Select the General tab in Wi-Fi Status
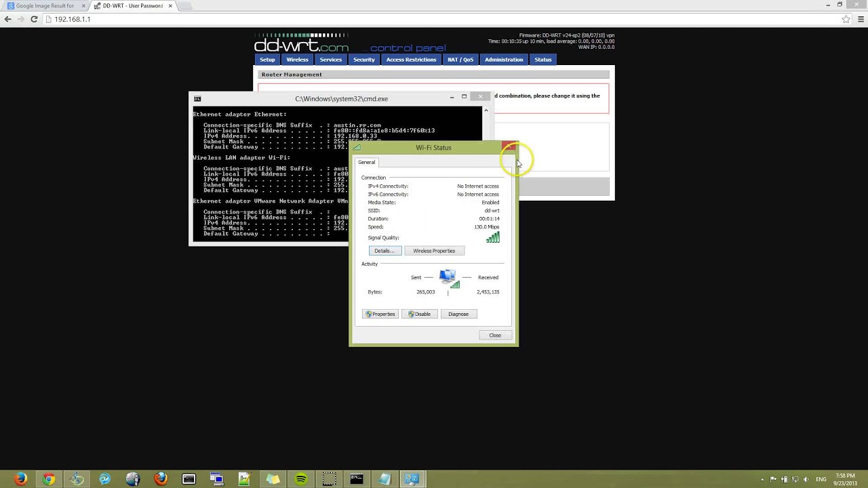This screenshot has height=488, width=868. 366,163
